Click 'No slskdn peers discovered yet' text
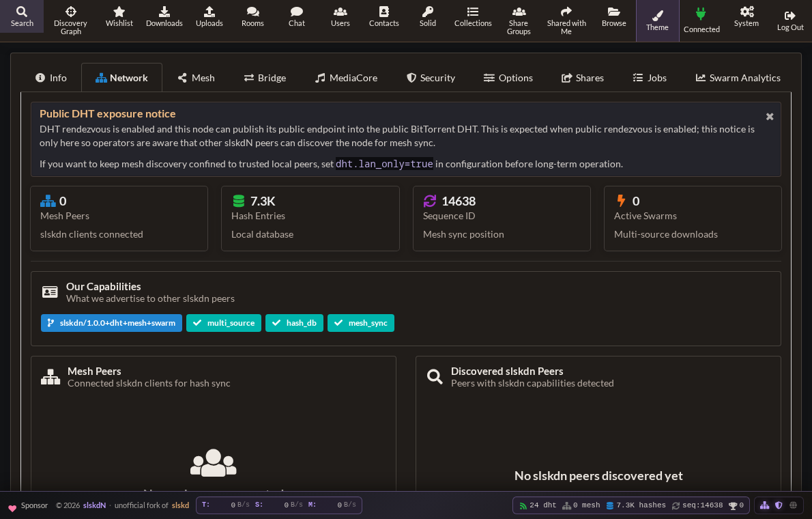The width and height of the screenshot is (812, 519). (598, 476)
